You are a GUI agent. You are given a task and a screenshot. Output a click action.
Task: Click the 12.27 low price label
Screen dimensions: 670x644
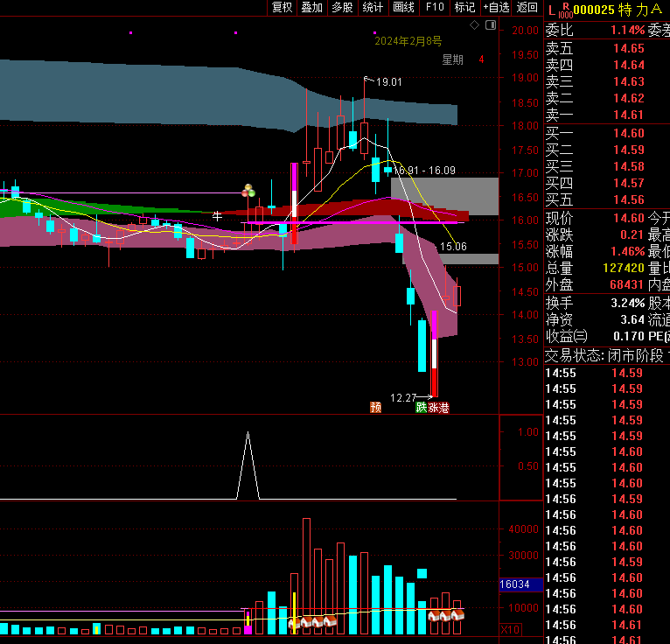[x=403, y=398]
